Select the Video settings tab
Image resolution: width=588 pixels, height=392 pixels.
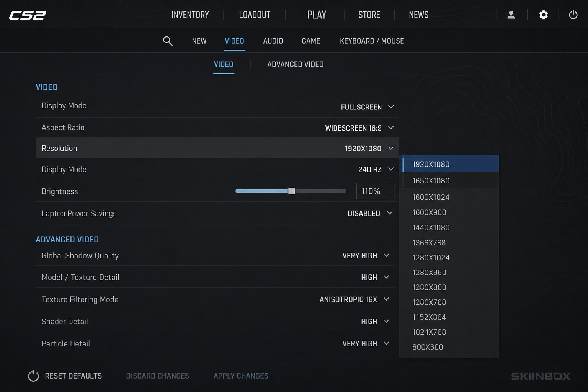pos(234,41)
